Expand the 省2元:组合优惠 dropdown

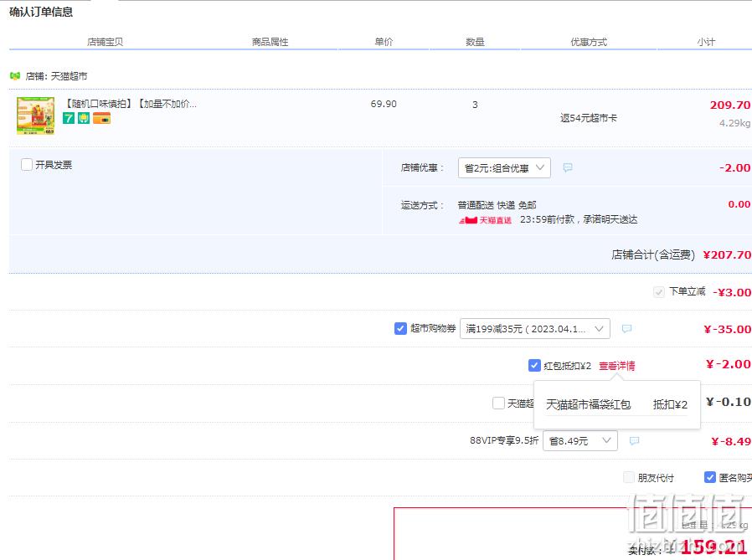(x=504, y=167)
